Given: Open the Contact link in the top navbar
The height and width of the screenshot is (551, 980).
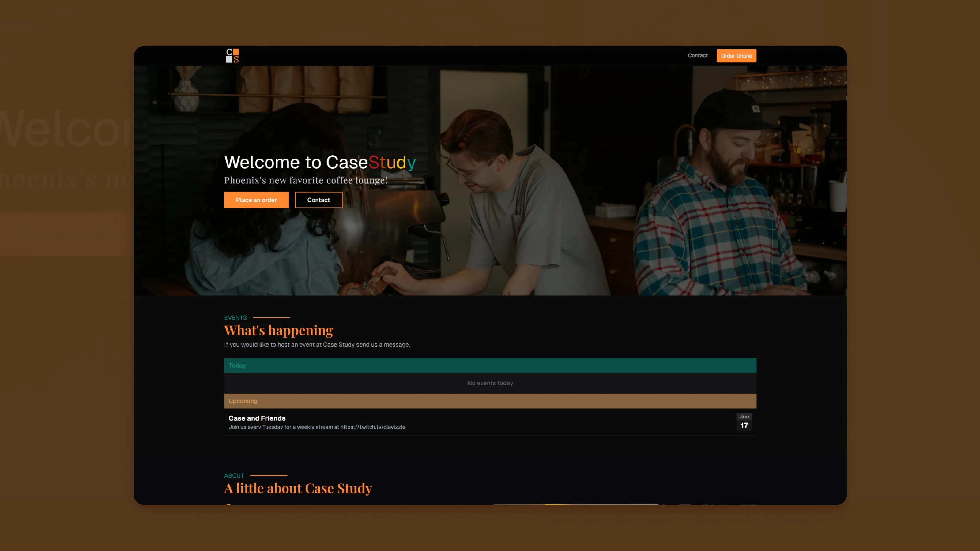Looking at the screenshot, I should pyautogui.click(x=697, y=55).
